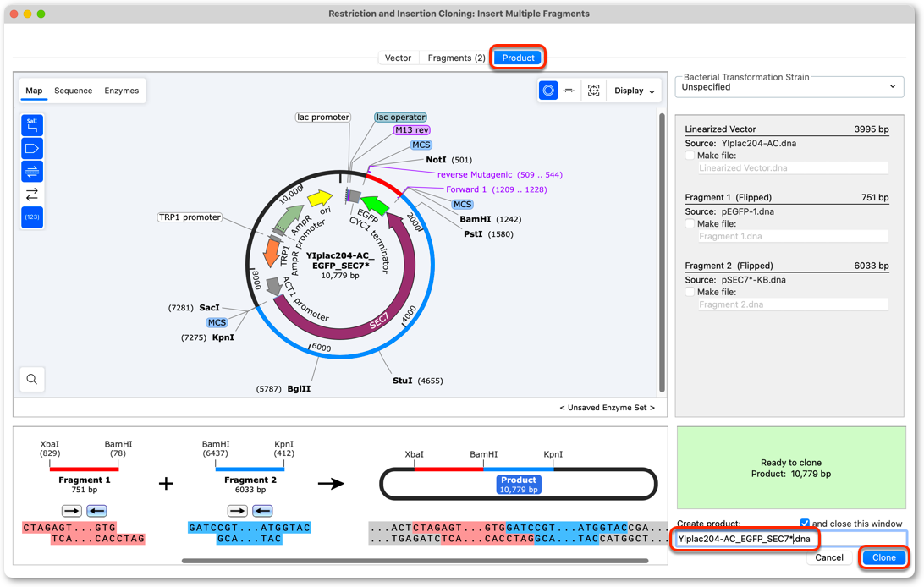Viewport: 924px width, 587px height.
Task: Click the lac operator feature label
Action: (x=401, y=118)
